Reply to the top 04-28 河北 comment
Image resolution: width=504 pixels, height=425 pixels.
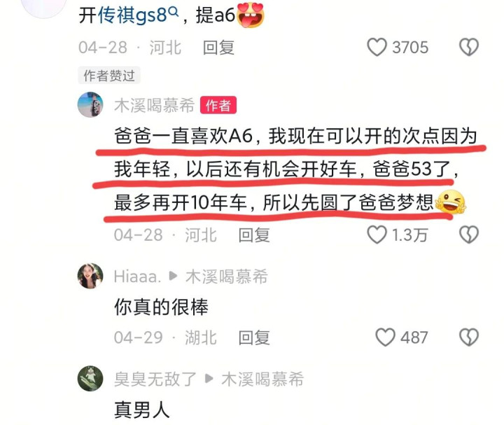tap(218, 48)
